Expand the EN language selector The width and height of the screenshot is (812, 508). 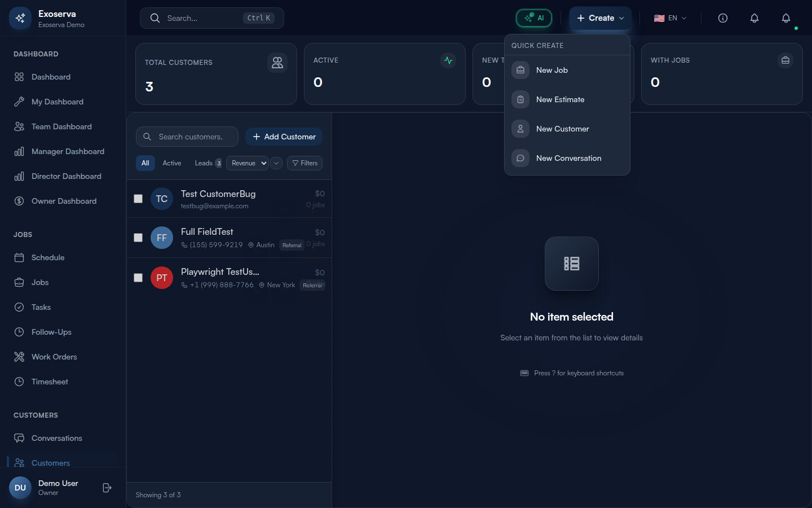(670, 18)
